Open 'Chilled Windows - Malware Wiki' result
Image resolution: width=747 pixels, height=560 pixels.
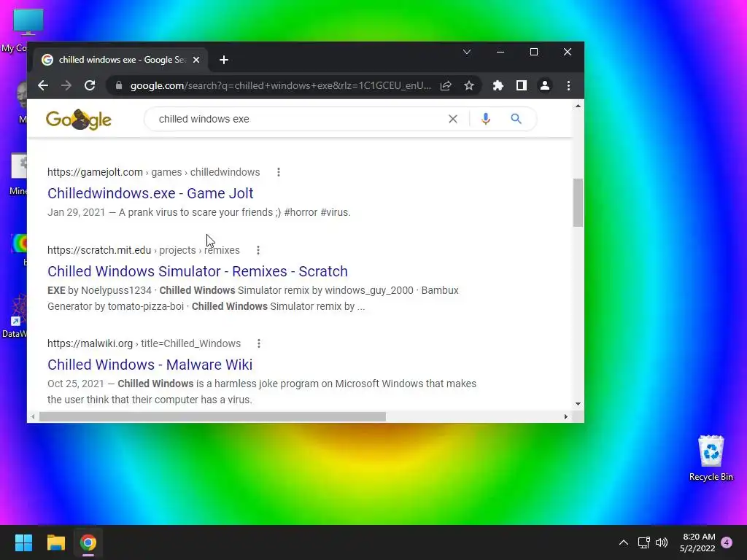tap(150, 365)
